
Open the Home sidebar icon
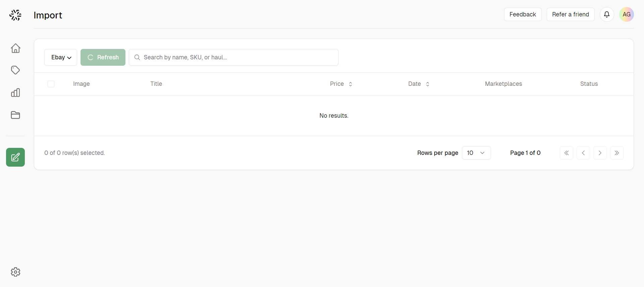(15, 48)
